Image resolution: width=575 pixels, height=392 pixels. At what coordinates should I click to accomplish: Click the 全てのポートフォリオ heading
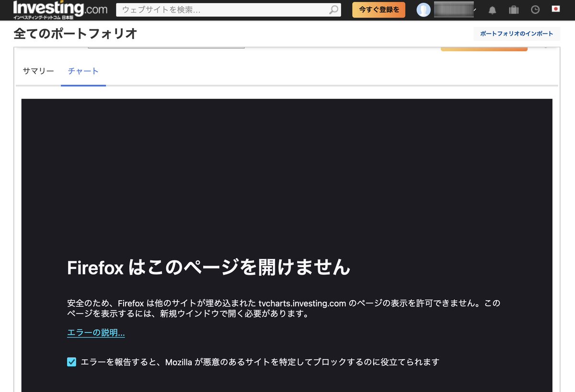point(76,34)
